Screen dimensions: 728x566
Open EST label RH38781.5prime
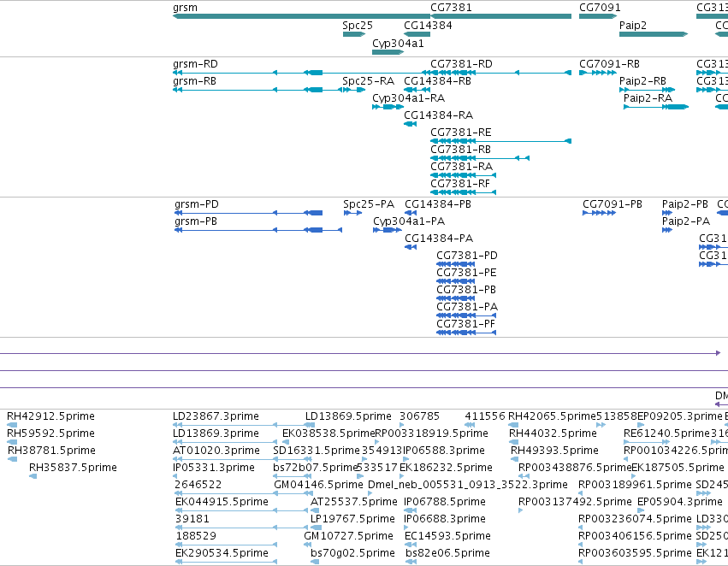tap(51, 451)
